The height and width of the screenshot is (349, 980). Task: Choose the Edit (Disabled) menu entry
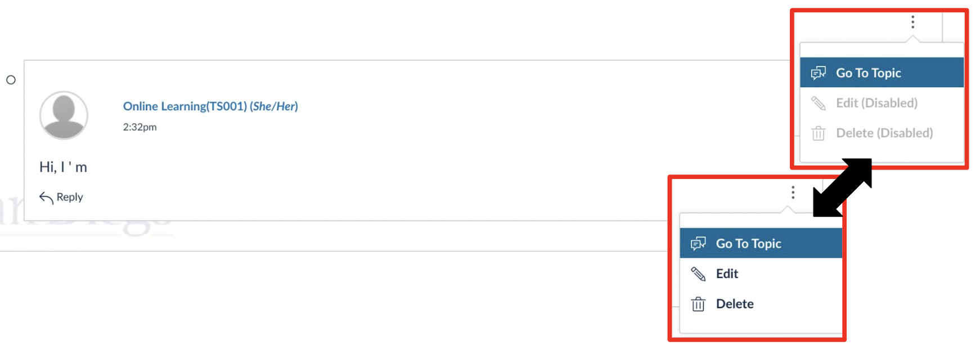(876, 103)
